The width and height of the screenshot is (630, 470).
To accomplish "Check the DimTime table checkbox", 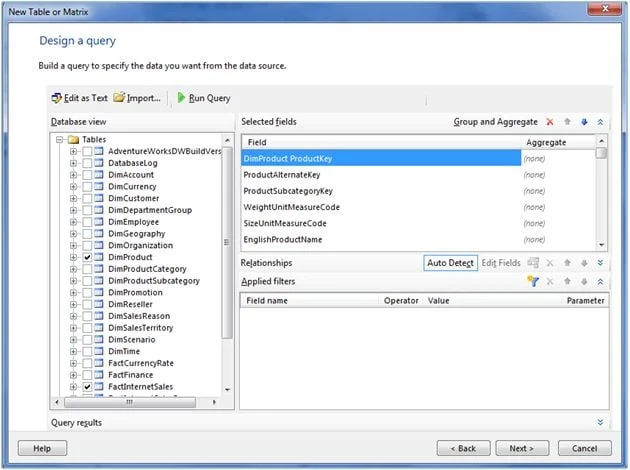I will tap(87, 351).
